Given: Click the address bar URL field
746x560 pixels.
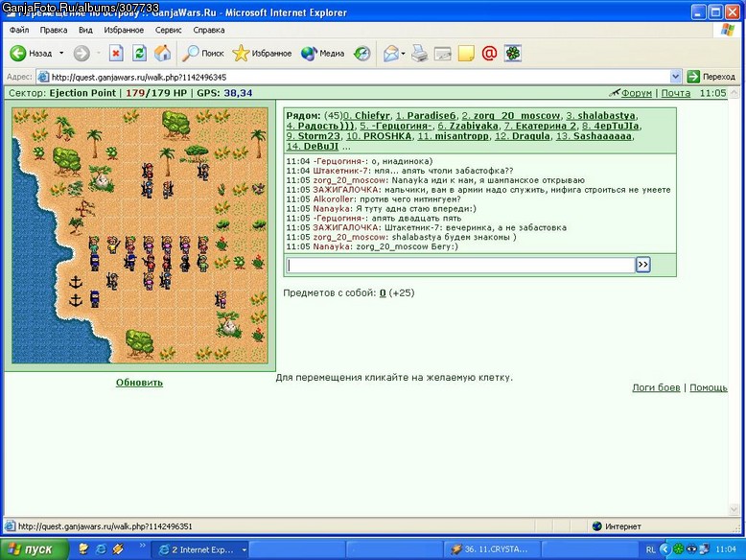Looking at the screenshot, I should click(x=360, y=77).
